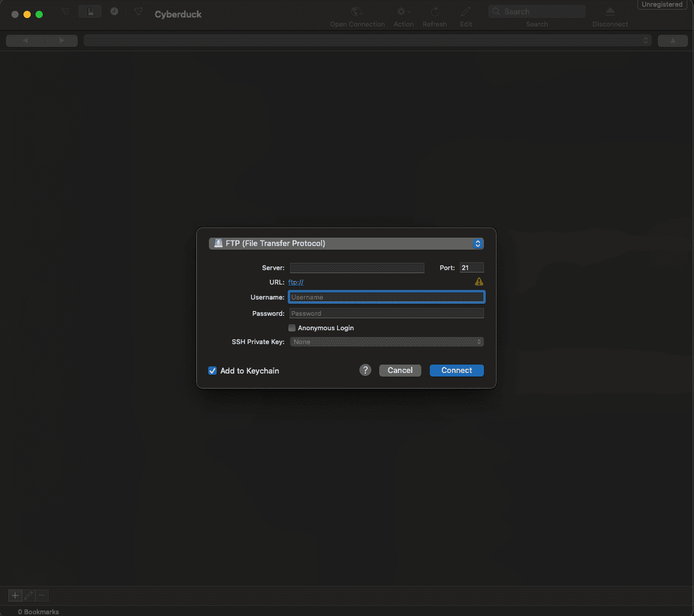This screenshot has height=616, width=694.
Task: Click the Open Connection globe icon
Action: pyautogui.click(x=357, y=12)
